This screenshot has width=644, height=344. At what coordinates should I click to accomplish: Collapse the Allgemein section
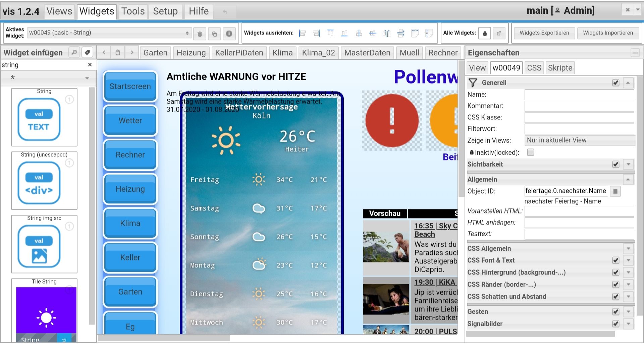628,179
